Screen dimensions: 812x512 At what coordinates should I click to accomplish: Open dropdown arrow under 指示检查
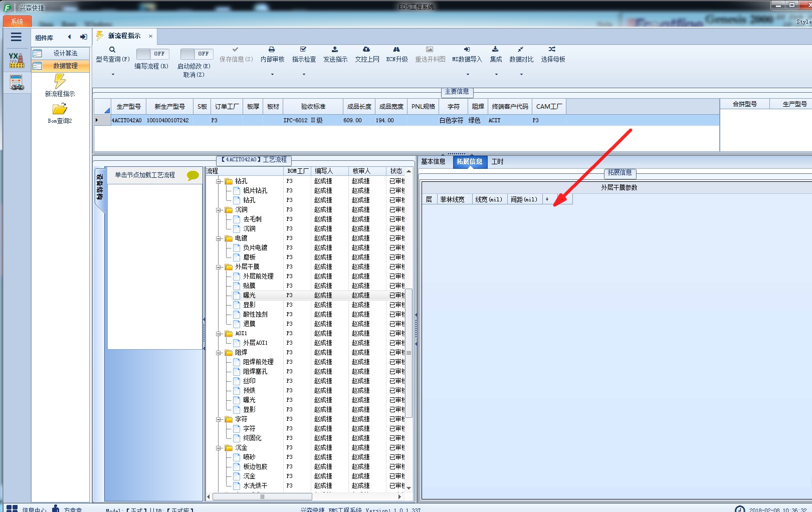tap(304, 75)
